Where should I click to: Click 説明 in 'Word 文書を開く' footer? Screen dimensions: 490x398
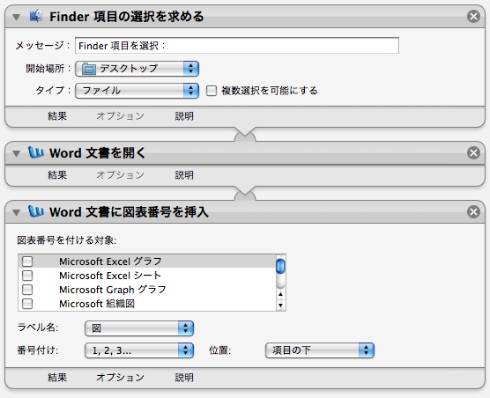coord(184,175)
